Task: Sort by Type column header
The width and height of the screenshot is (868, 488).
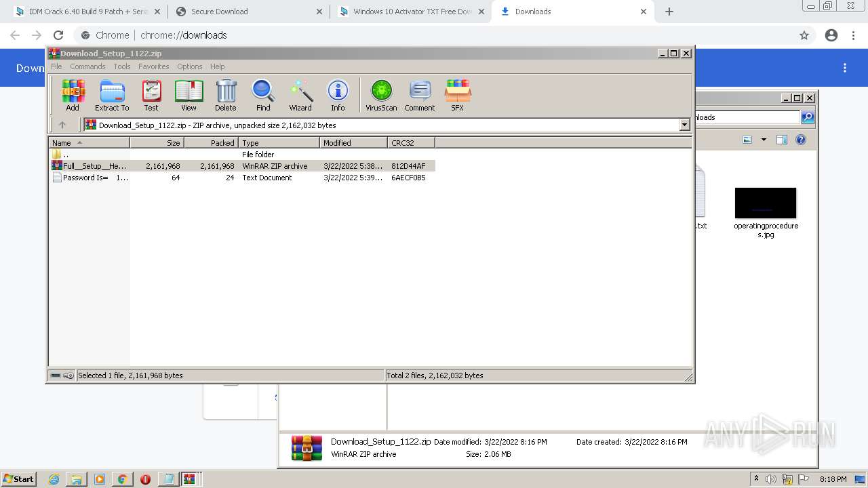Action: [279, 142]
